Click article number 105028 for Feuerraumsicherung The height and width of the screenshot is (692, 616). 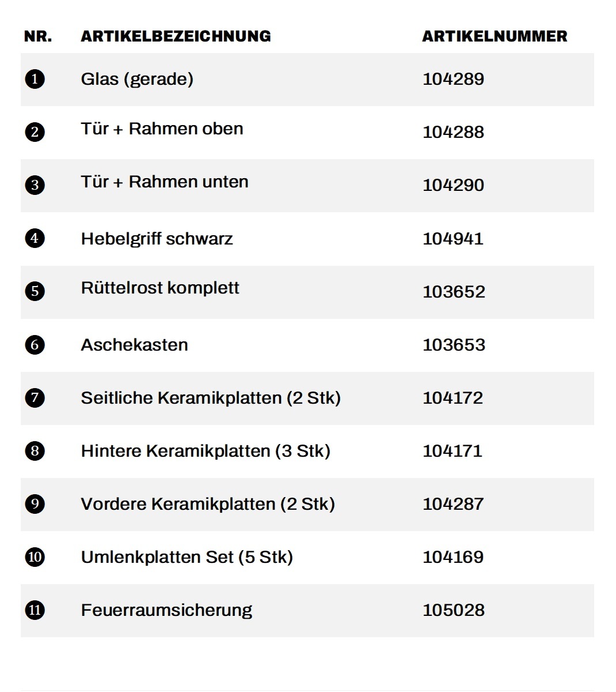[454, 610]
